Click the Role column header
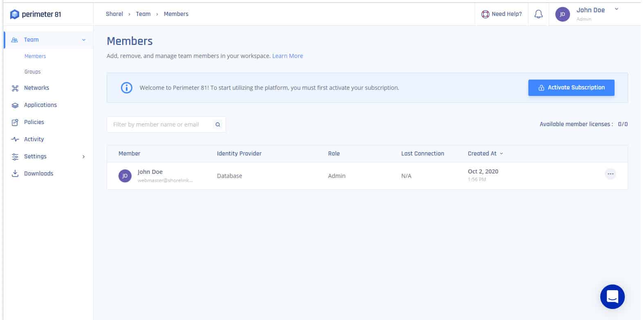 [334, 153]
